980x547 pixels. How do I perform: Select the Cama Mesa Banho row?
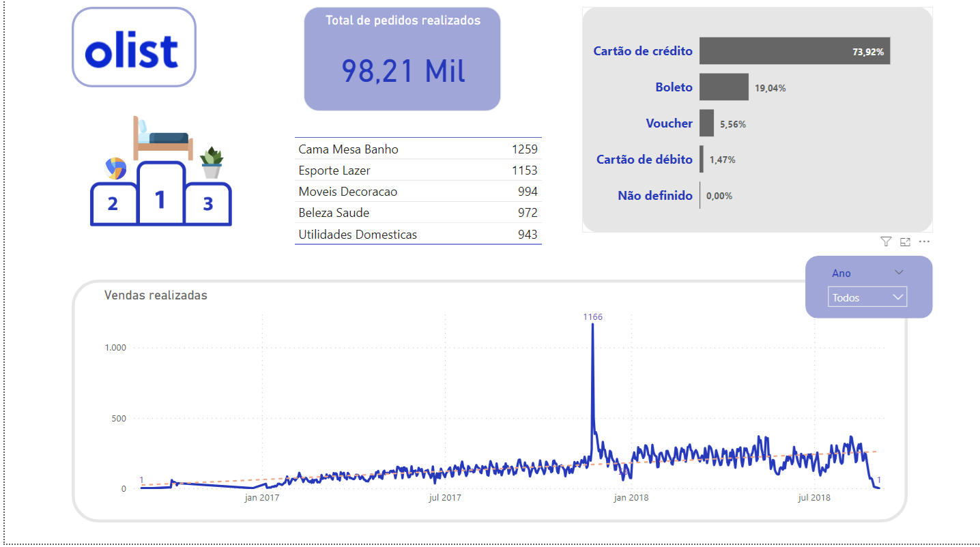[418, 149]
